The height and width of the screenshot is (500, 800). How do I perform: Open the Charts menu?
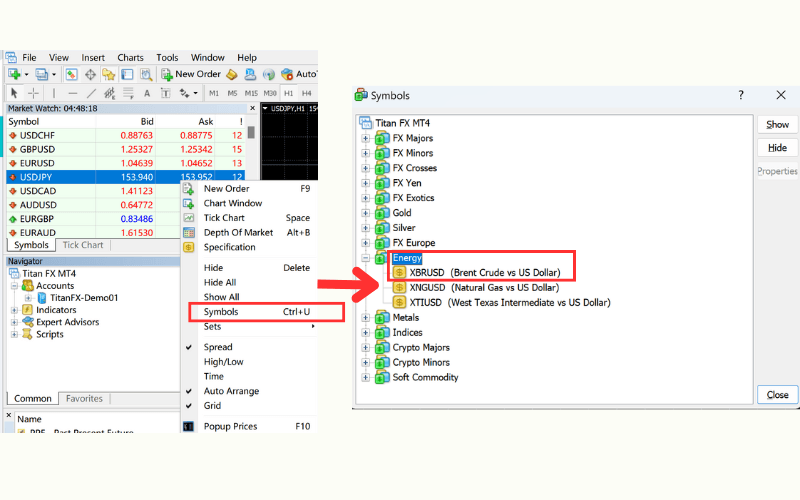pyautogui.click(x=130, y=58)
